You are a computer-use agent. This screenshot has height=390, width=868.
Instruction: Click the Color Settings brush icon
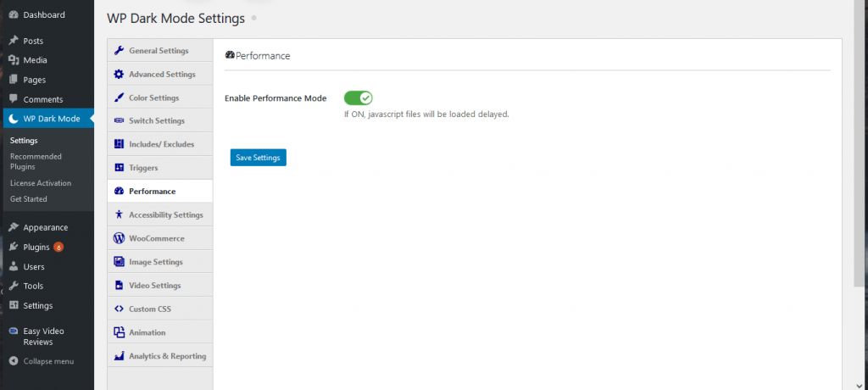pos(119,97)
